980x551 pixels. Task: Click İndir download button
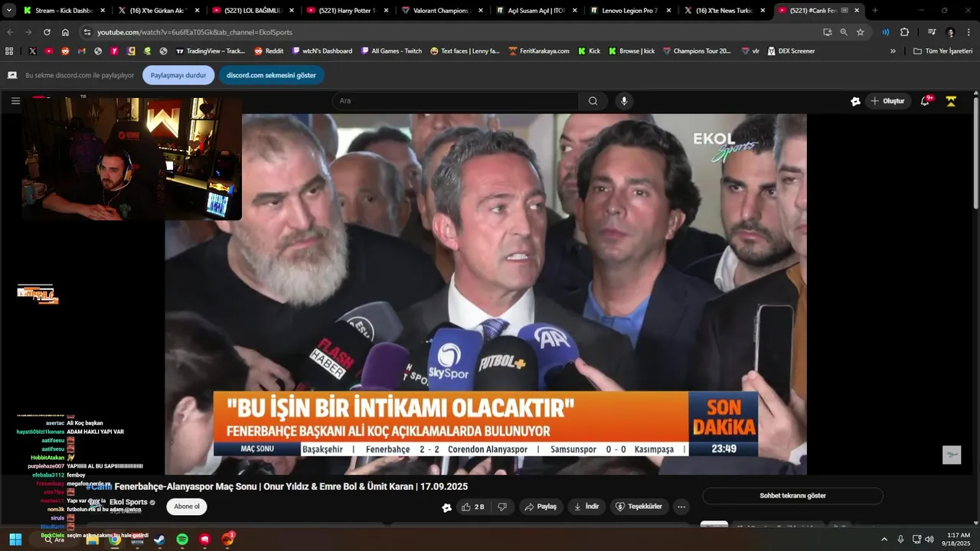click(587, 507)
